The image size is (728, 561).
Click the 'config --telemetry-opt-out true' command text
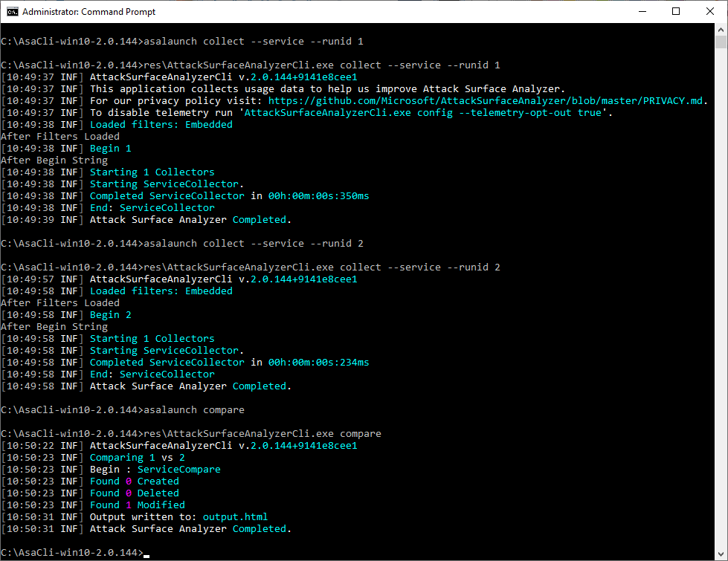(x=509, y=113)
